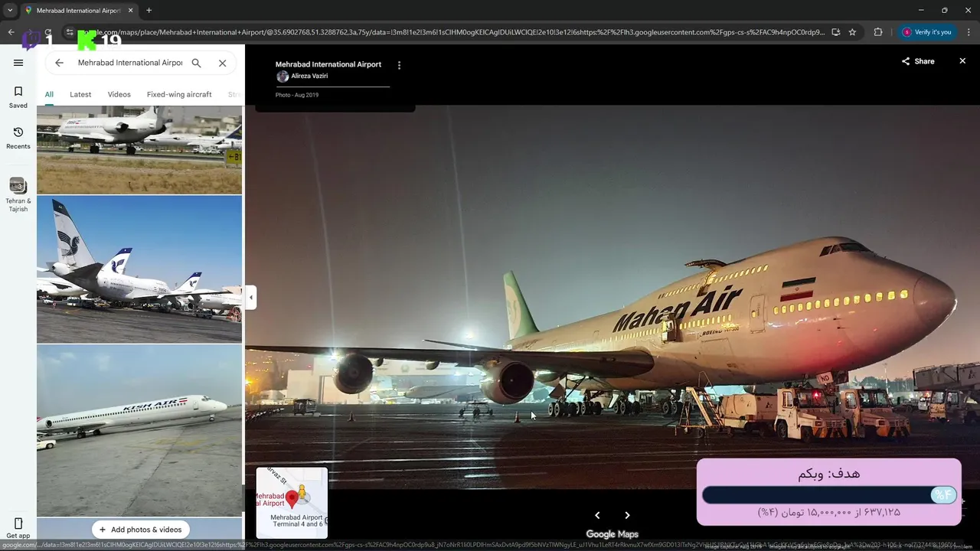
Task: Open a new browser tab
Action: [149, 11]
